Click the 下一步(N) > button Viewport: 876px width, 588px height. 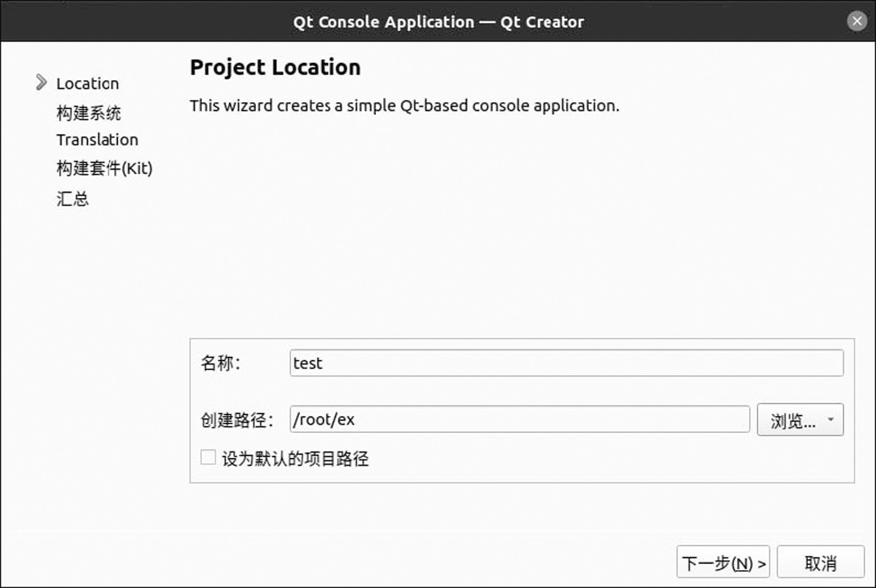tap(723, 562)
